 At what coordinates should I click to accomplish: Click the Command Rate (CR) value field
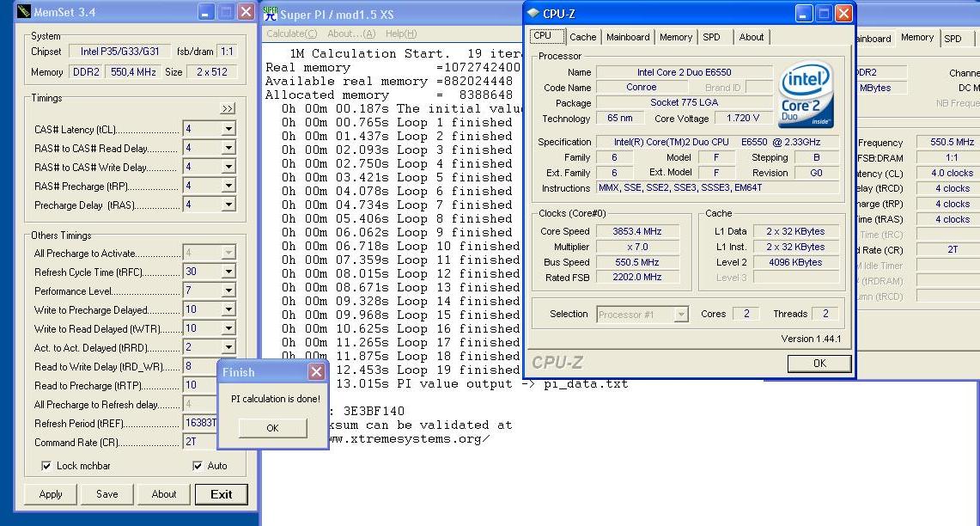(199, 442)
